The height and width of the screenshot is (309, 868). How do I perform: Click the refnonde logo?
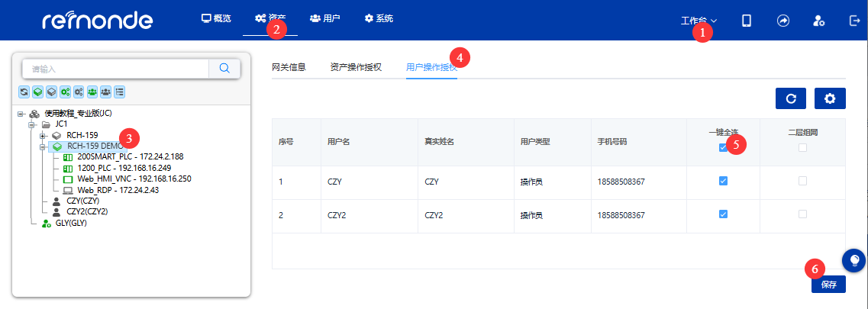coord(98,20)
